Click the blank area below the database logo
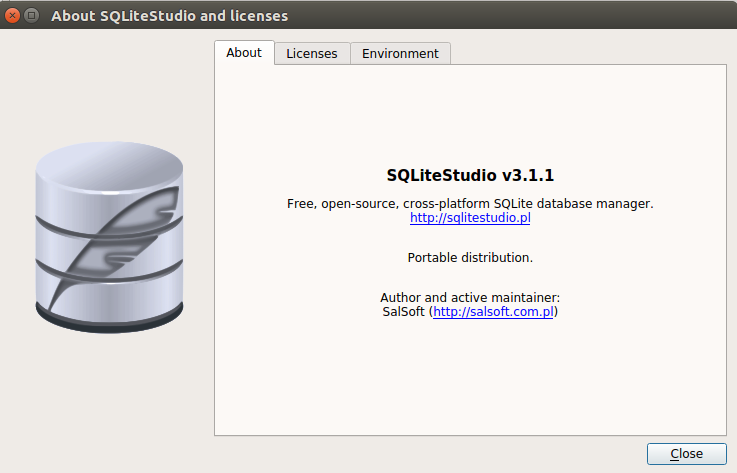 pyautogui.click(x=108, y=400)
